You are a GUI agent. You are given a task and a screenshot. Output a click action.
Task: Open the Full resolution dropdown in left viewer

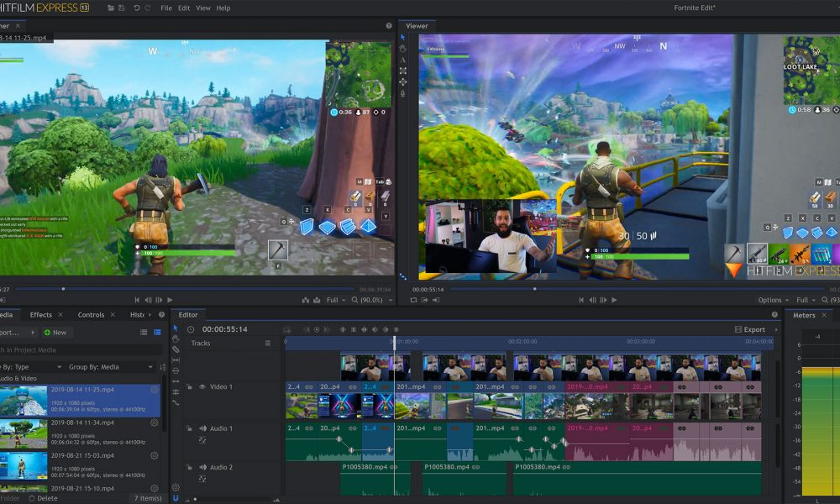point(336,300)
